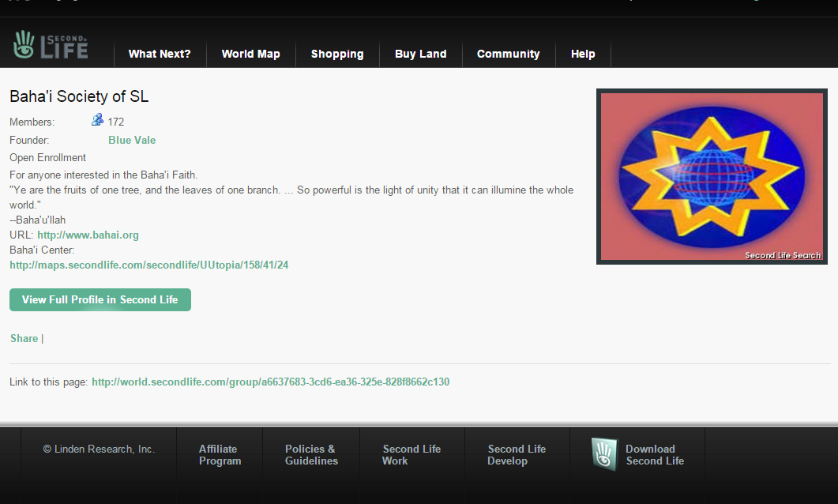Viewport: 838px width, 504px height.
Task: Open the world.secondlife.com group page link
Action: pos(270,382)
